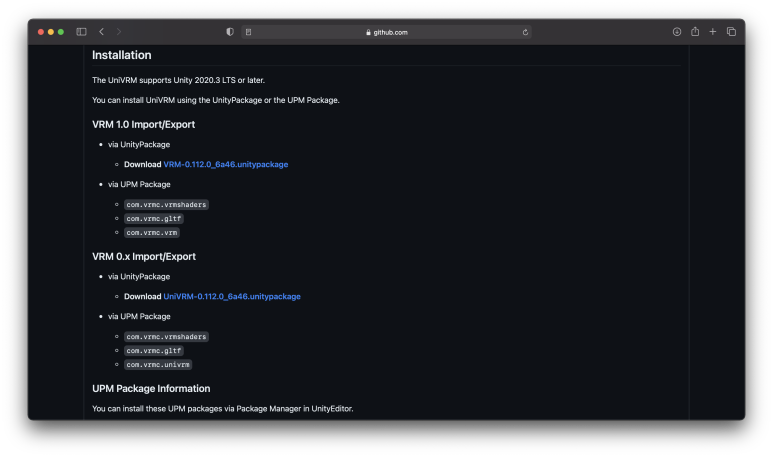
Task: Click the Installation heading
Action: pyautogui.click(x=122, y=55)
